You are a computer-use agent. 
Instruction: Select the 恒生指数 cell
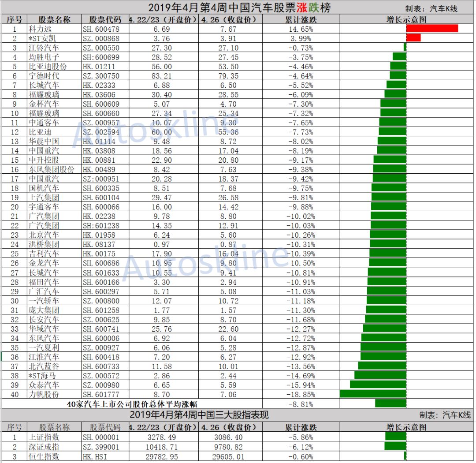coord(54,457)
